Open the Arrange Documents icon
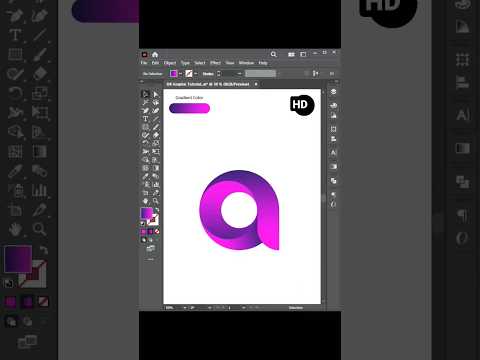The image size is (480, 360). 291,54
